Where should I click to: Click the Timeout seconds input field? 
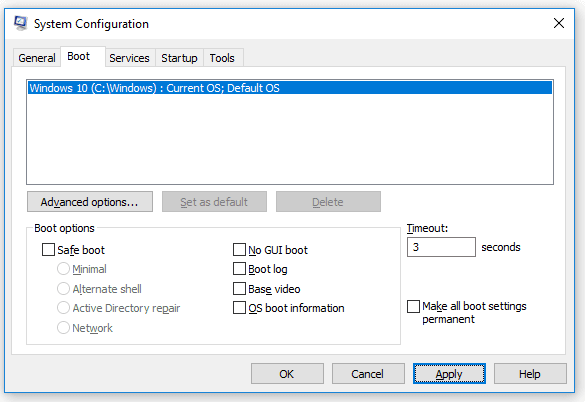point(441,247)
